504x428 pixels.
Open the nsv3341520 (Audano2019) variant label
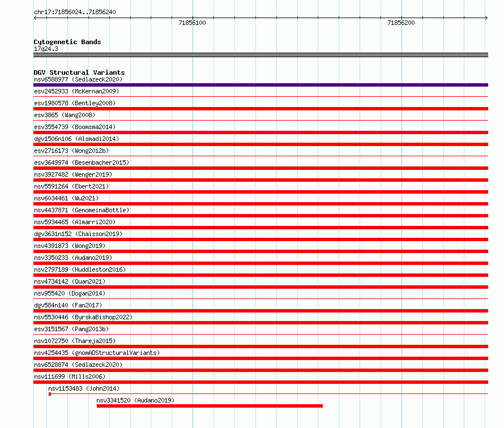[135, 400]
